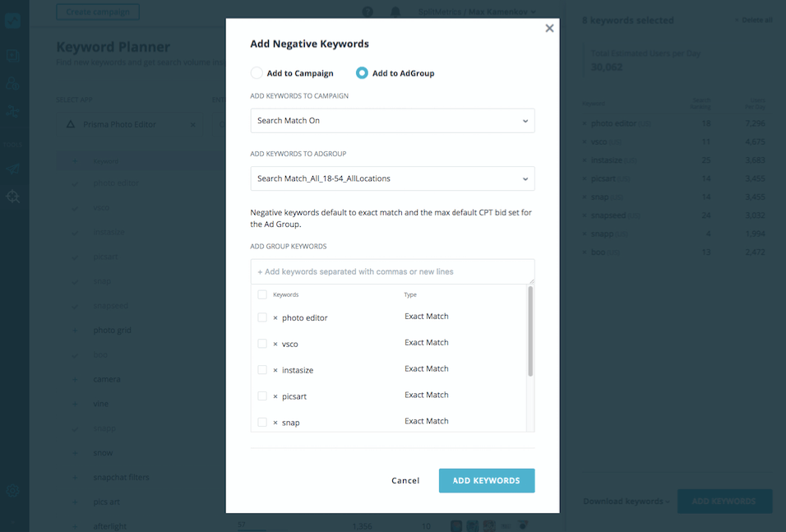Open the Search Match On campaign dropdown
The width and height of the screenshot is (786, 532).
(x=392, y=120)
